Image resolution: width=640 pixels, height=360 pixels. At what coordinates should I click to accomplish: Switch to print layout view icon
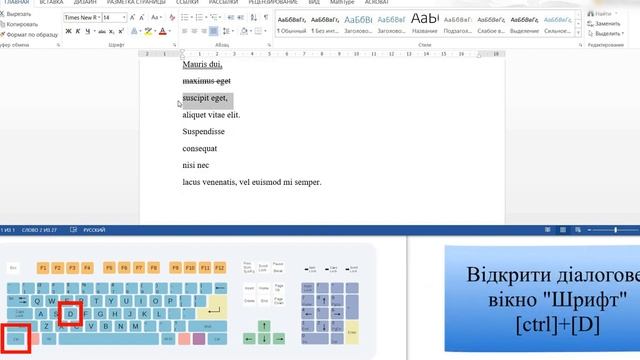563,230
